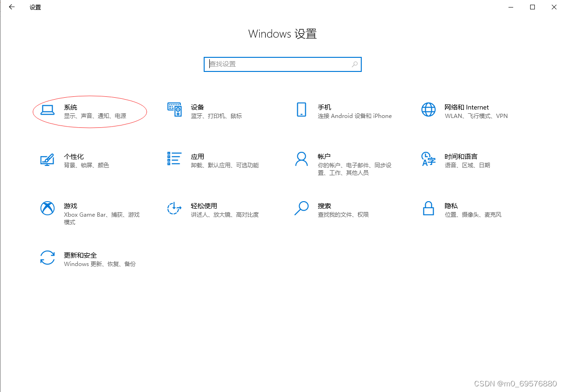Close the 设置 window

(x=554, y=7)
